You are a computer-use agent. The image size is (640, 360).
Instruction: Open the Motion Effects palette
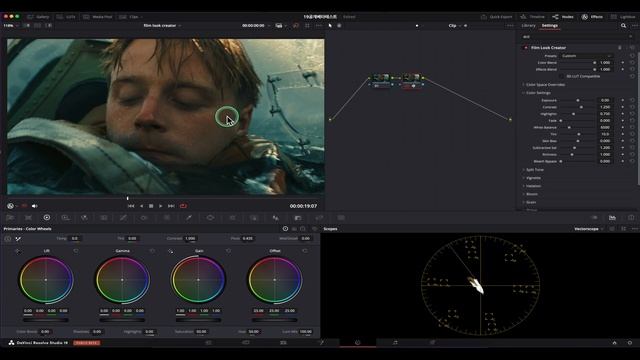104,218
